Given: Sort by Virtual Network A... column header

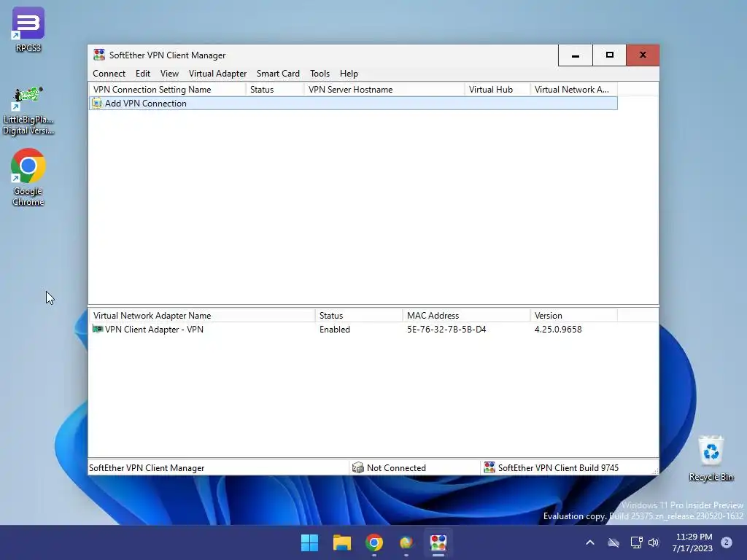Looking at the screenshot, I should click(573, 90).
